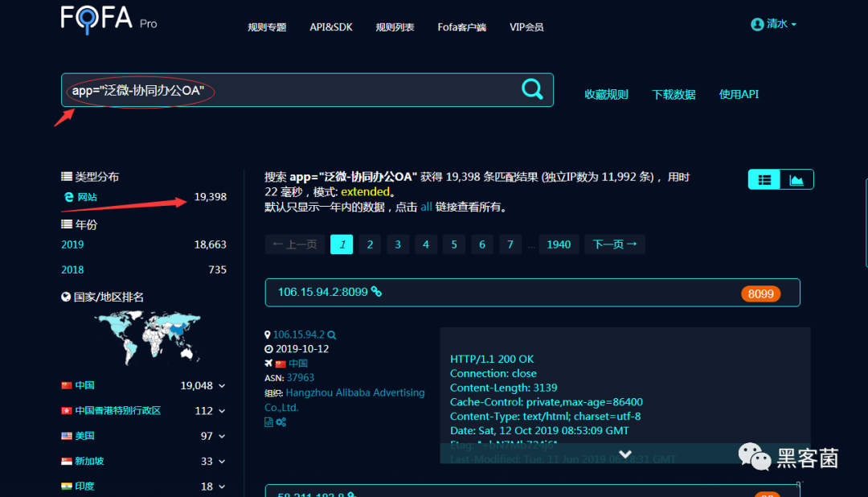This screenshot has height=497, width=868.
Task: Click the link icon beside 106.15.94.2:8099
Action: (376, 291)
